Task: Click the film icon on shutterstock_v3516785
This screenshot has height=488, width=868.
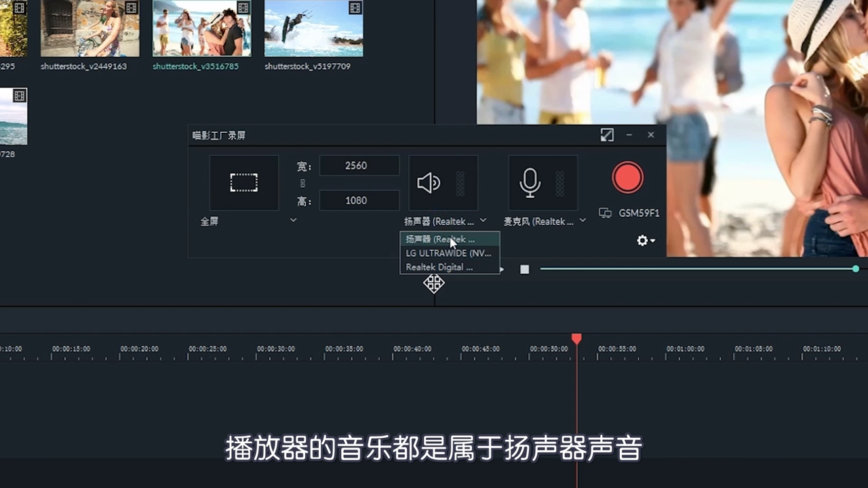Action: point(243,8)
